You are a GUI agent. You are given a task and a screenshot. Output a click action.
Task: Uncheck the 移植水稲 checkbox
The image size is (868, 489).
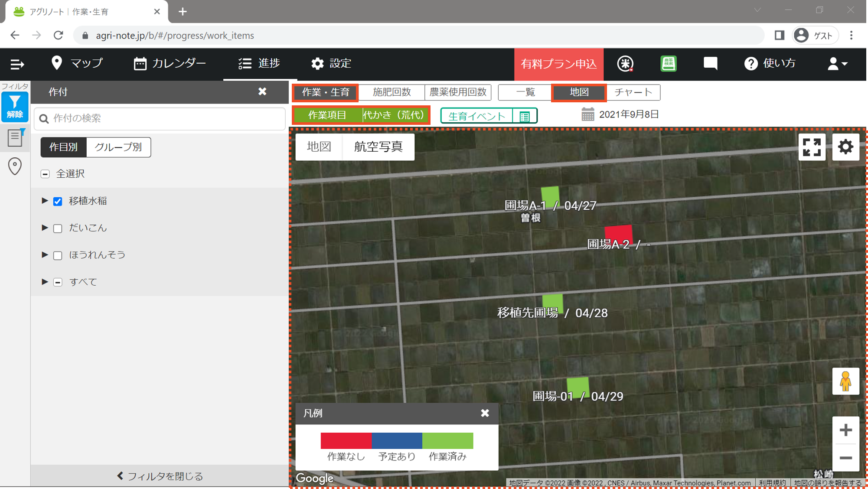[x=58, y=201]
